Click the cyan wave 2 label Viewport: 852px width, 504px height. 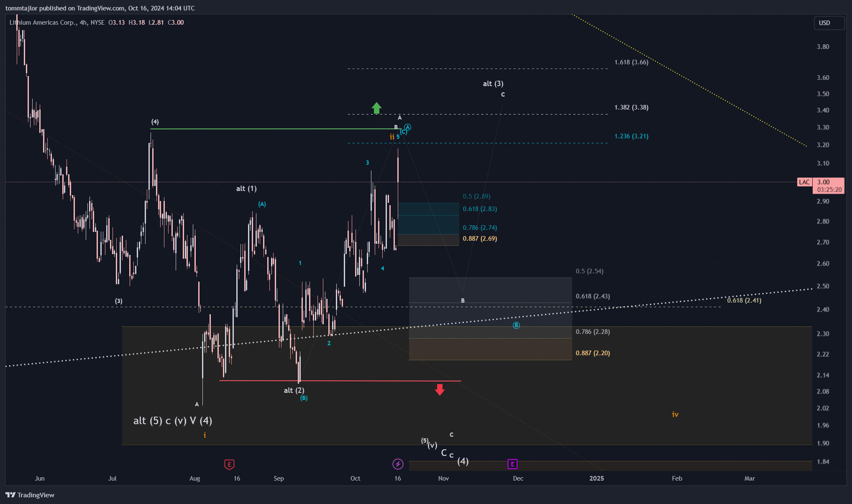point(329,343)
